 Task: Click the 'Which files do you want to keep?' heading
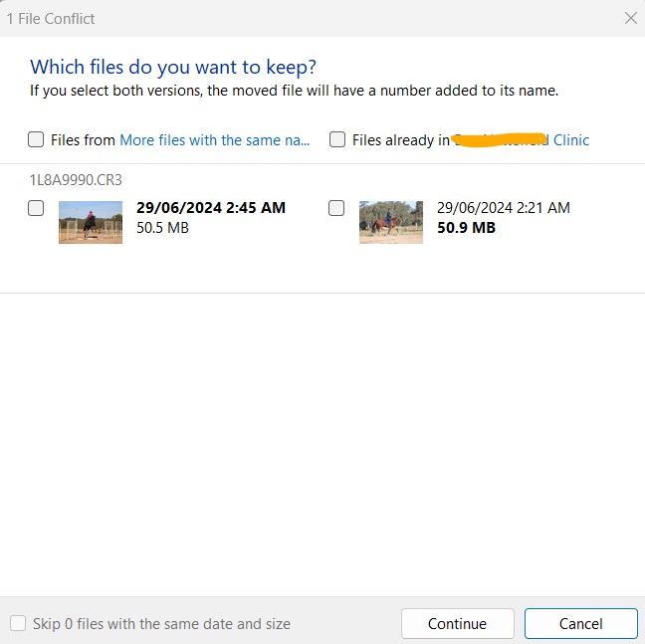pyautogui.click(x=173, y=67)
